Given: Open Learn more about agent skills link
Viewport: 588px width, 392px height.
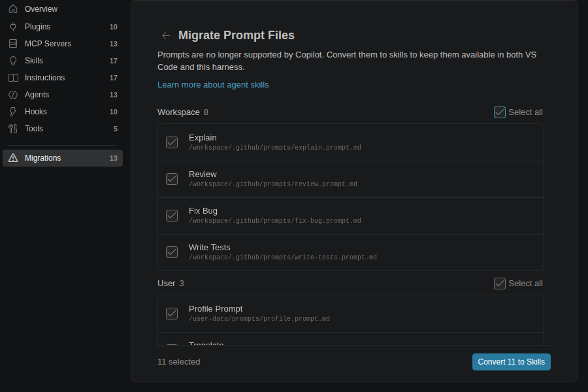Looking at the screenshot, I should click(213, 85).
